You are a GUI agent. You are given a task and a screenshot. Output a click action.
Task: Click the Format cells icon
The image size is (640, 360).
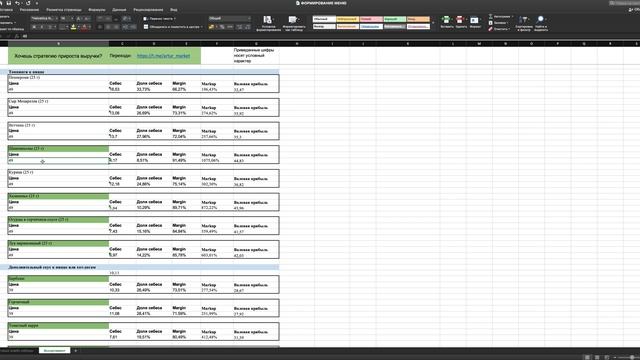point(474,20)
